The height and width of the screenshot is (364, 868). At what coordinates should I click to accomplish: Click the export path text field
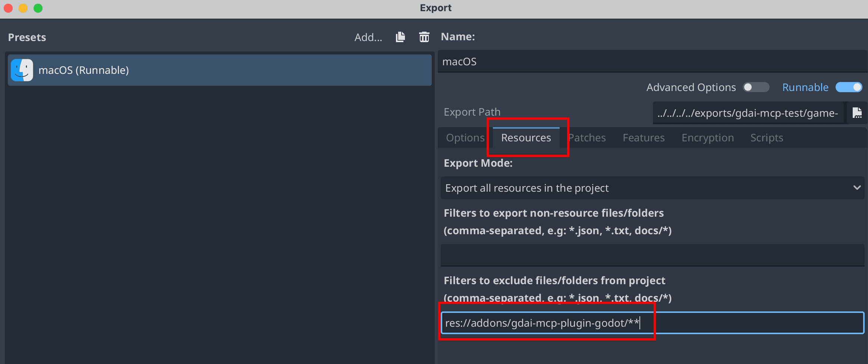click(x=748, y=113)
